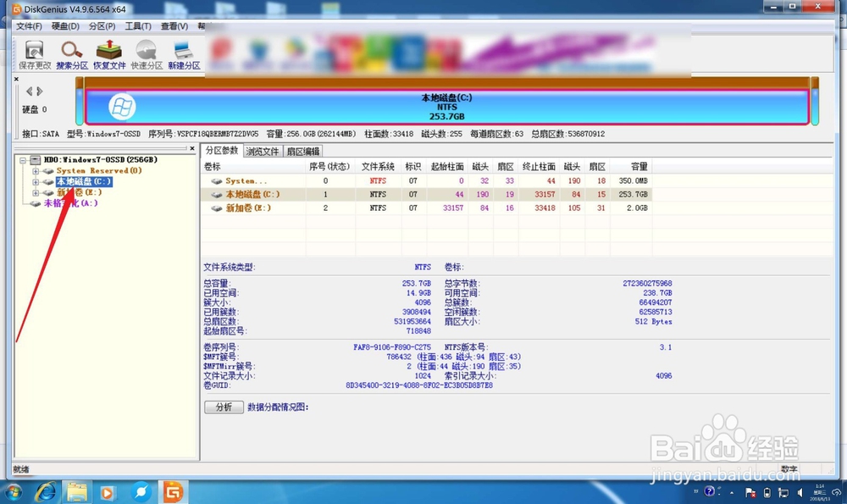Click the 卷标 column header
Screen dimensions: 847x504
[x=253, y=166]
